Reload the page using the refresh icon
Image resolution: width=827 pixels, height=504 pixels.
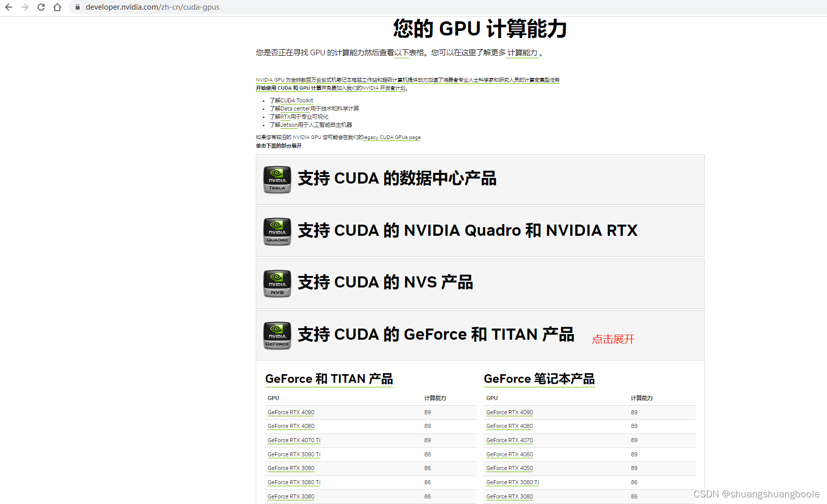coord(40,7)
